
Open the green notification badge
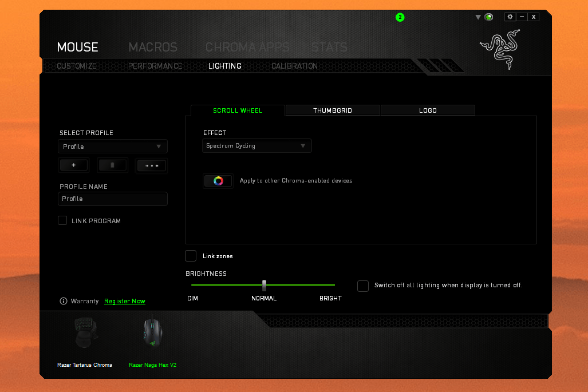point(400,17)
